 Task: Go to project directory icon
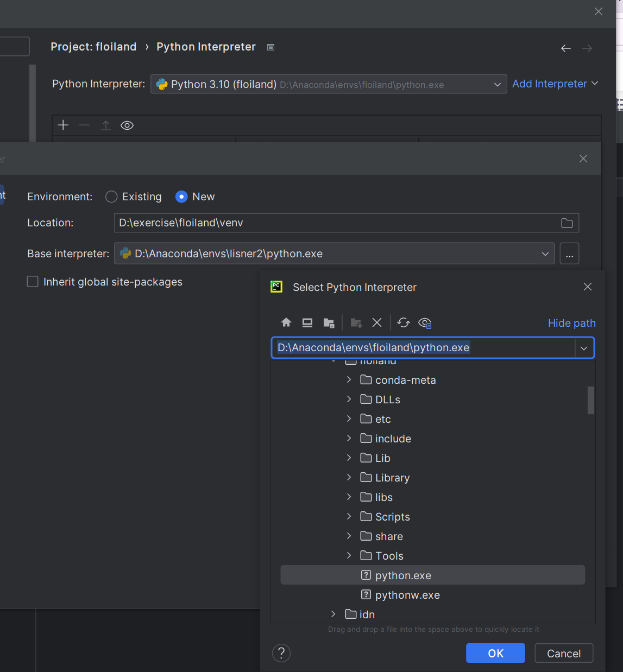coord(329,322)
